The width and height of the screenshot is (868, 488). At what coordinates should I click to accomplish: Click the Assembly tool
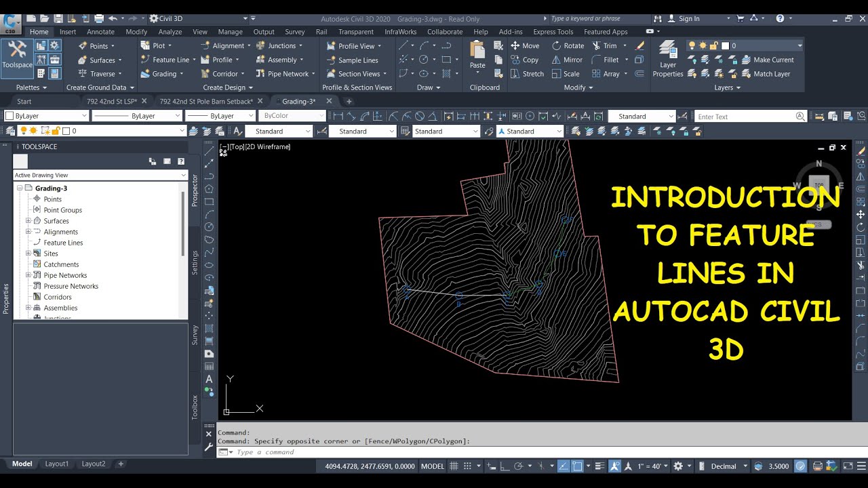coord(276,60)
